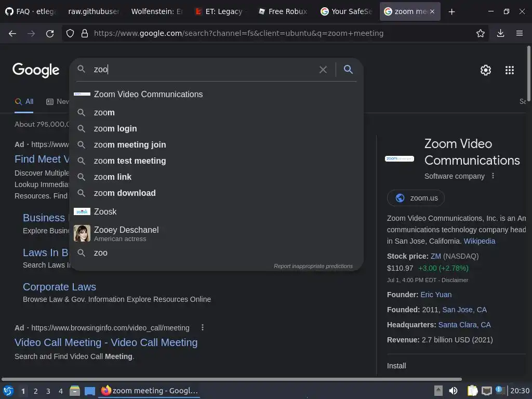532x399 pixels.
Task: Switch to workspace 2
Action: click(x=36, y=391)
